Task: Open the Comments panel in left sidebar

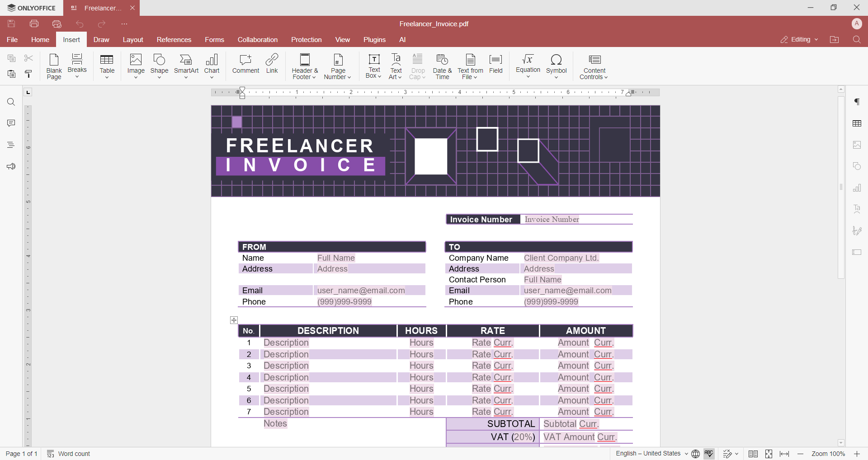Action: pyautogui.click(x=11, y=123)
